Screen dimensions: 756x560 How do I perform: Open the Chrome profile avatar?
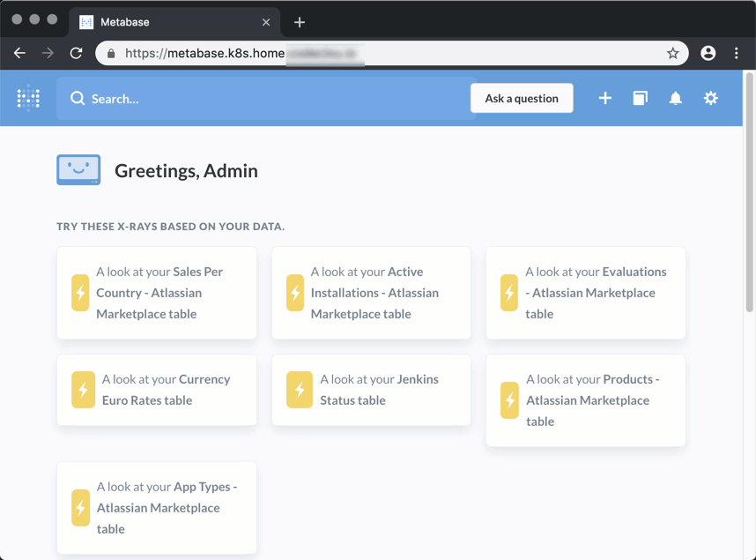click(708, 53)
